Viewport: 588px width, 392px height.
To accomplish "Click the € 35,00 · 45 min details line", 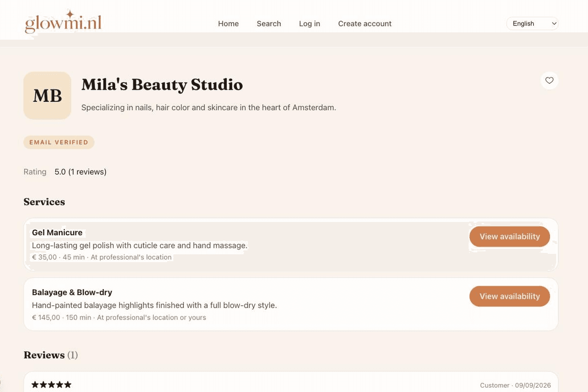I will (x=101, y=257).
